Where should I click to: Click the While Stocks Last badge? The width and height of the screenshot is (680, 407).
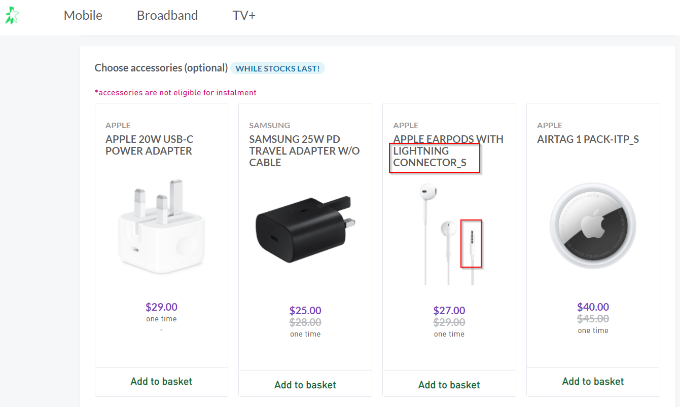pos(278,69)
